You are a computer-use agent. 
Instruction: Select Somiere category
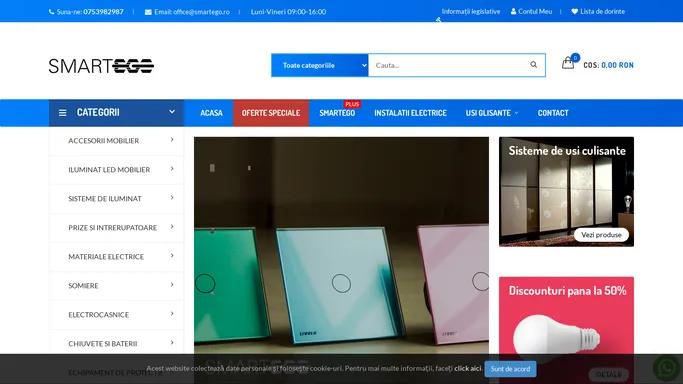coord(83,286)
